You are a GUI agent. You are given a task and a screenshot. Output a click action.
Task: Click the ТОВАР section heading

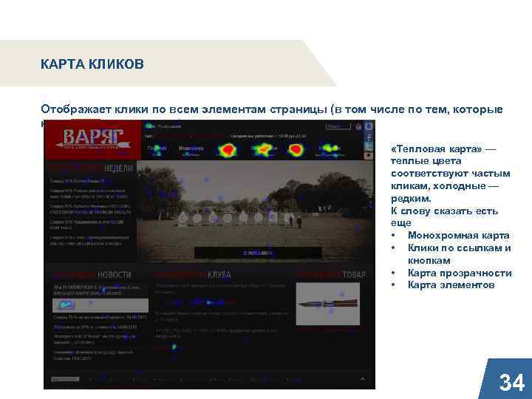354,275
